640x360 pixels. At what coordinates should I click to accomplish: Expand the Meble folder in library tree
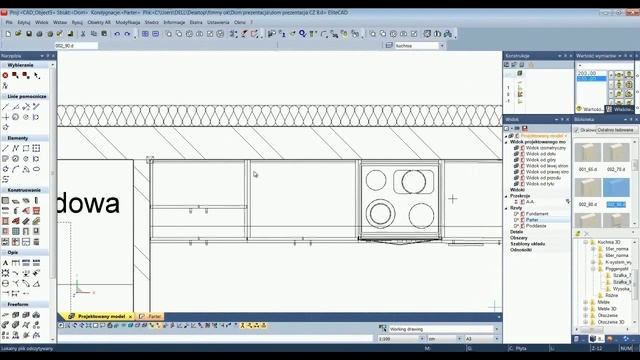pos(585,302)
